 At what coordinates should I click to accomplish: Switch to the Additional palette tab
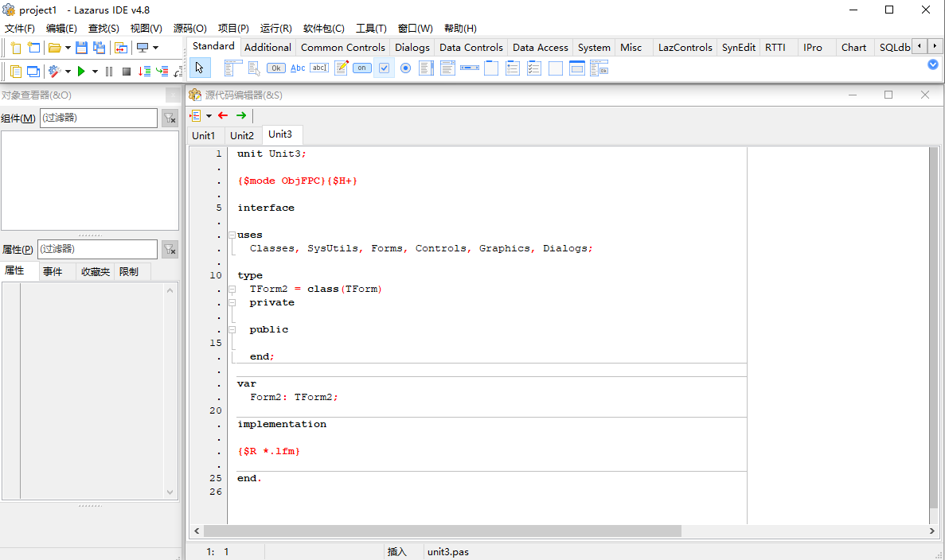coord(267,47)
